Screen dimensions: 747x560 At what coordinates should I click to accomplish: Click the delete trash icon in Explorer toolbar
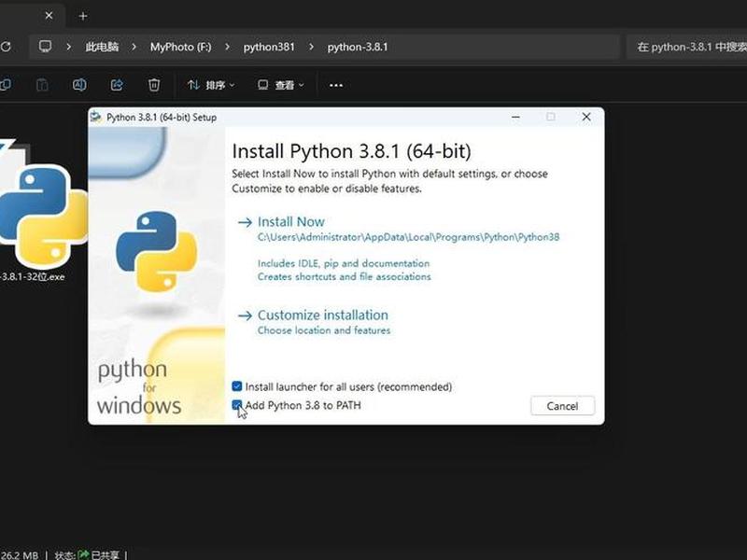pos(154,85)
